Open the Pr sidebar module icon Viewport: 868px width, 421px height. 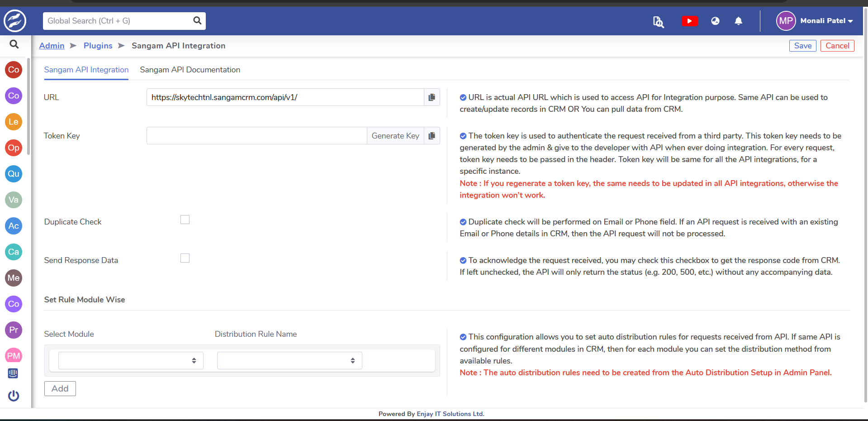tap(14, 330)
